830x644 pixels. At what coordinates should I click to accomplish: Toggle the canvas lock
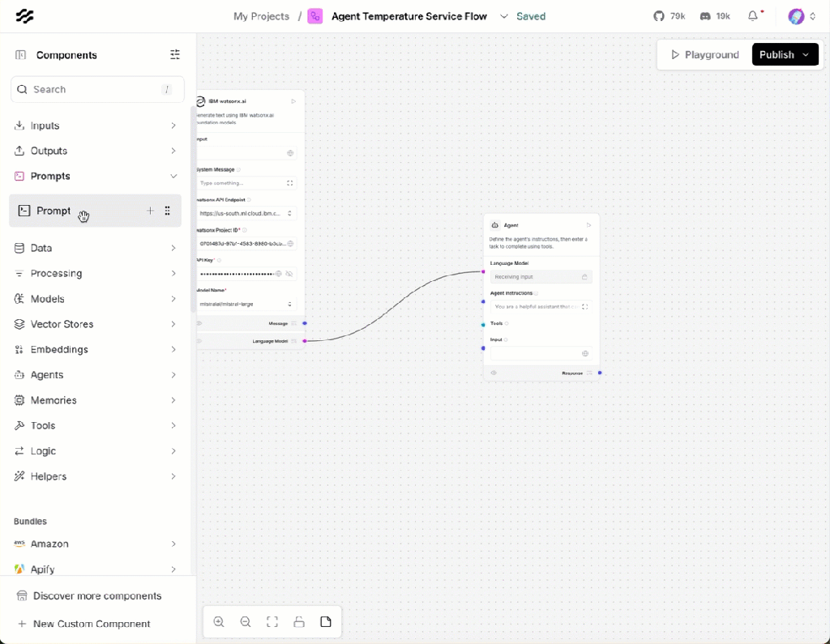(299, 621)
